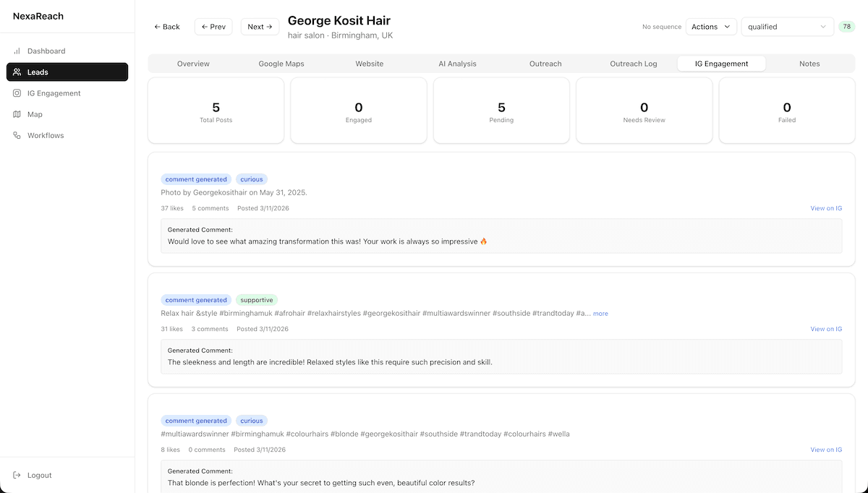
Task: Open the Google Maps tab
Action: click(x=281, y=64)
